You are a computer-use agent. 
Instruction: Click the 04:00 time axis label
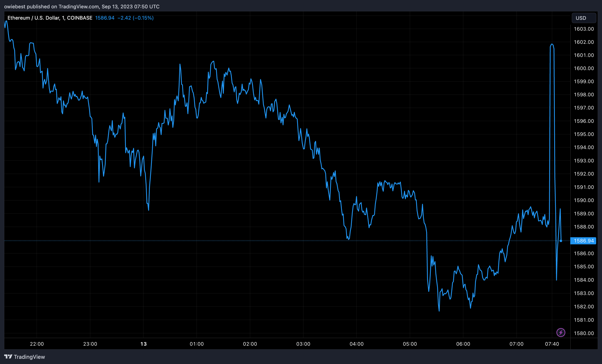click(x=357, y=344)
